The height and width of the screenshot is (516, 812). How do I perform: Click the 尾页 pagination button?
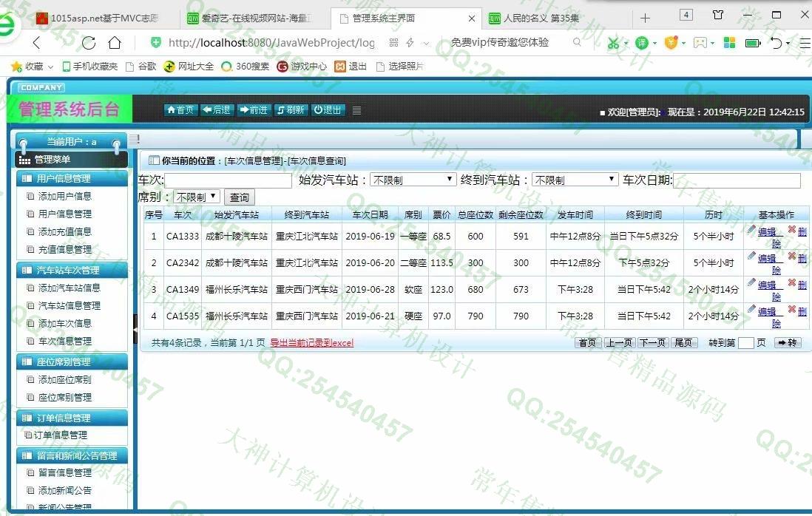pos(683,342)
